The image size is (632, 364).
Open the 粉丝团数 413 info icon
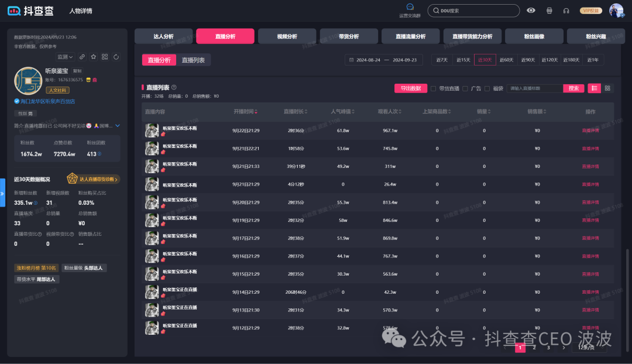[x=99, y=154]
